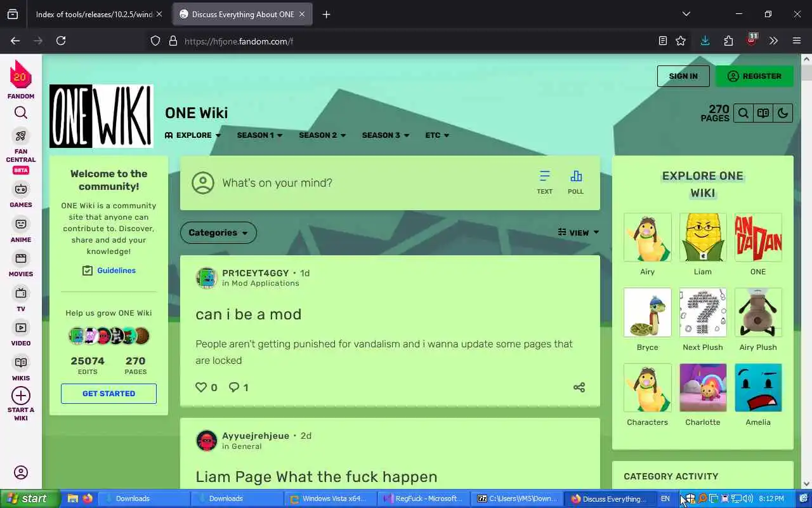Open Ayyuejrehjeue's profile link

[x=256, y=436]
